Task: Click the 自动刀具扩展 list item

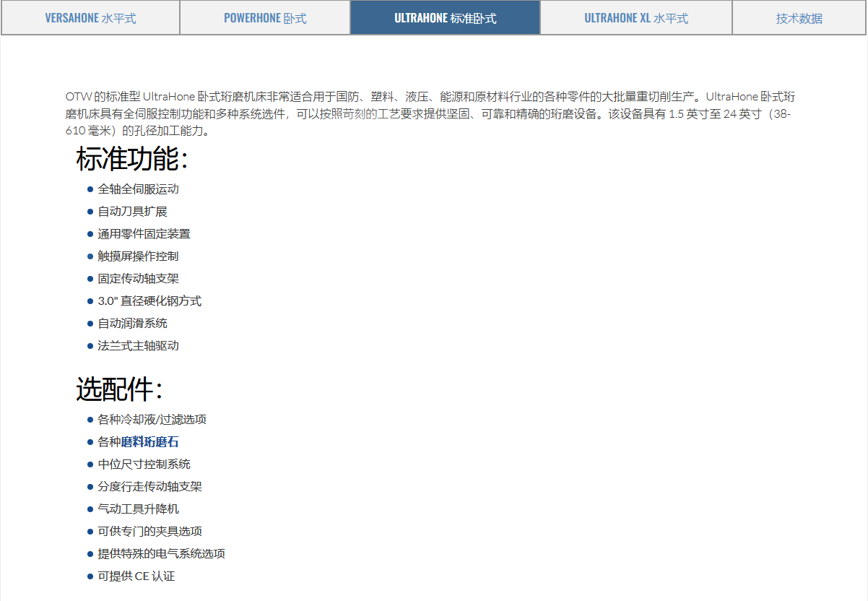Action: click(x=132, y=212)
